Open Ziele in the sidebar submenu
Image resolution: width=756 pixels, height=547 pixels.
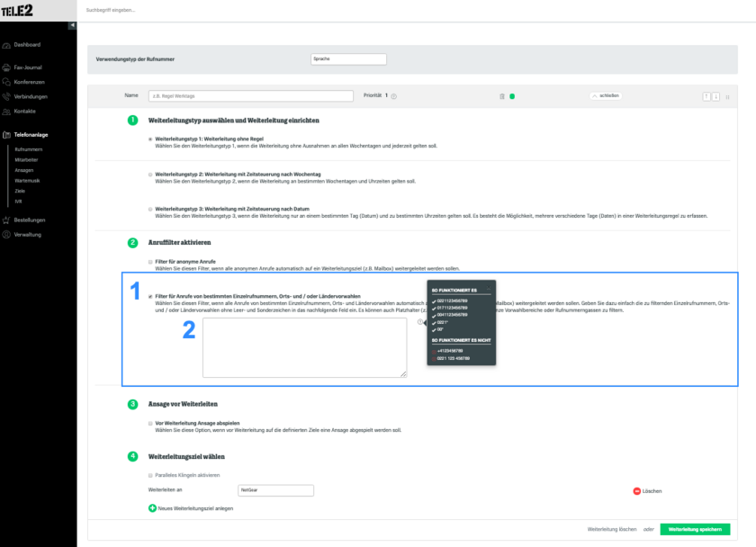20,192
